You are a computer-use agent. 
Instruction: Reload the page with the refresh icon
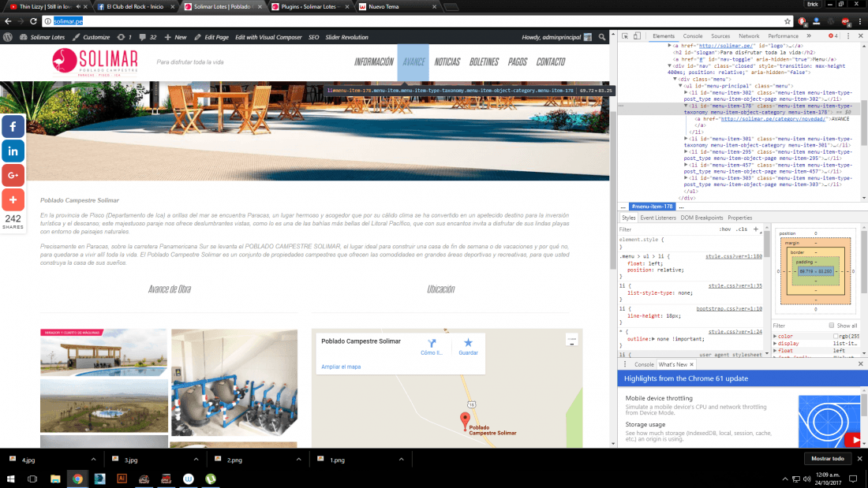point(33,21)
